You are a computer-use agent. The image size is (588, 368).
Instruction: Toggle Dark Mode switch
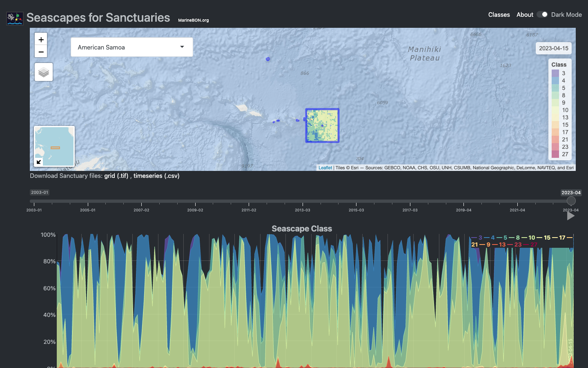(542, 14)
